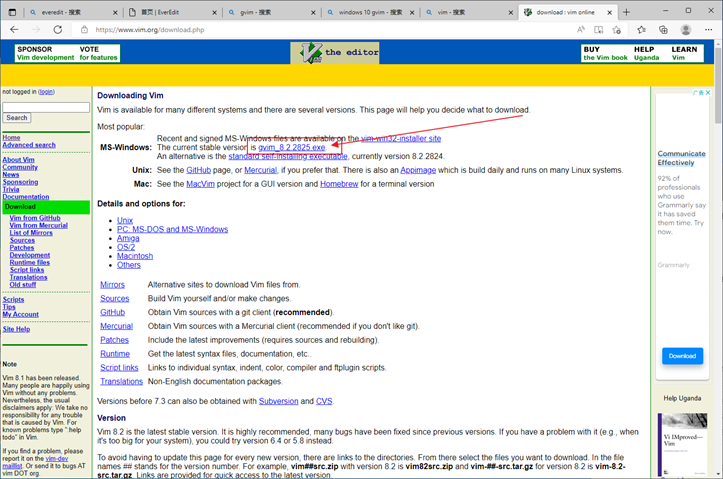Close the advertisement with X icon
Image resolution: width=723 pixels, height=479 pixels.
(x=708, y=93)
